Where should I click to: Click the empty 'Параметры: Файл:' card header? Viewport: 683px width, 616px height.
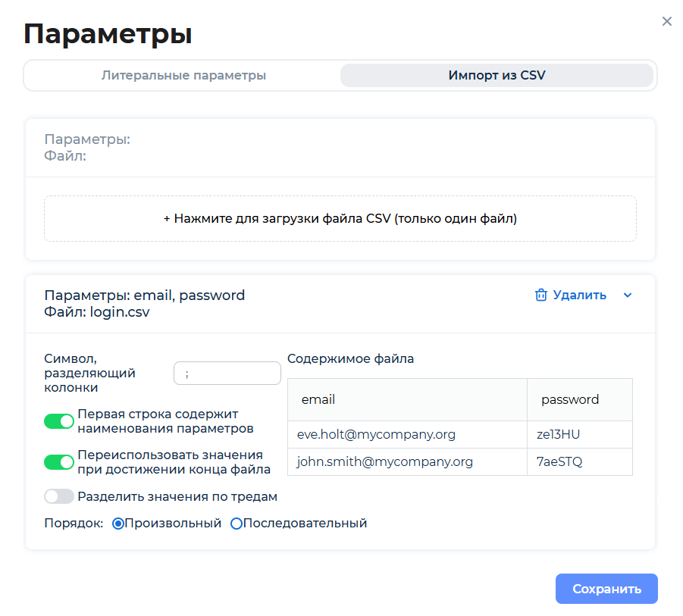340,147
